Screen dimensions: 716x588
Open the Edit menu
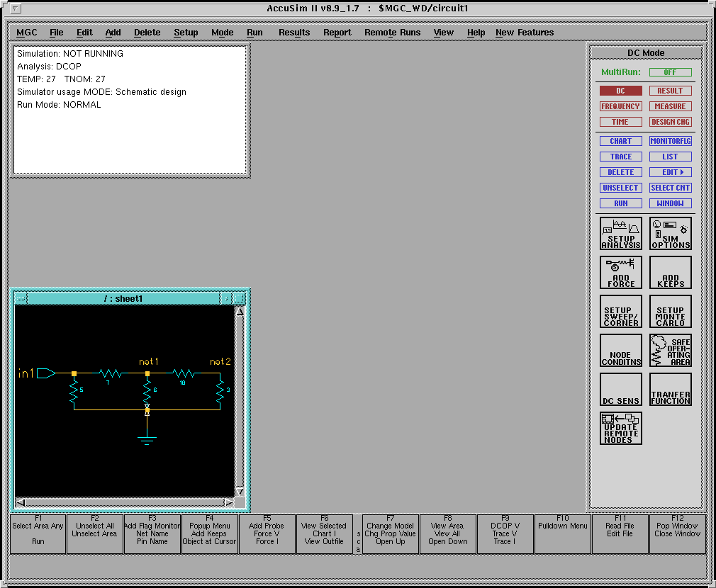(x=84, y=33)
